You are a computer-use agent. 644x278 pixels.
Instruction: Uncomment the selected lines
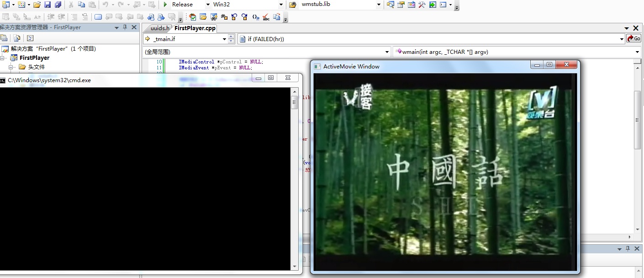(x=84, y=17)
